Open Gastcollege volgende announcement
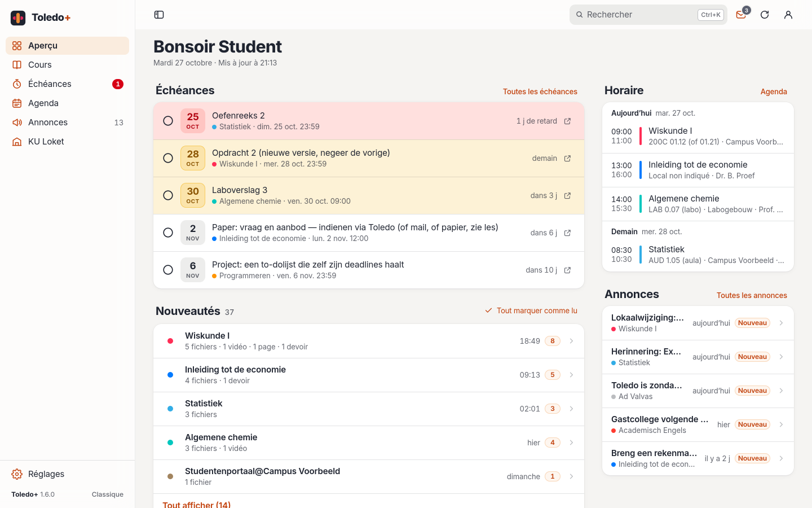The height and width of the screenshot is (508, 812). click(x=698, y=424)
